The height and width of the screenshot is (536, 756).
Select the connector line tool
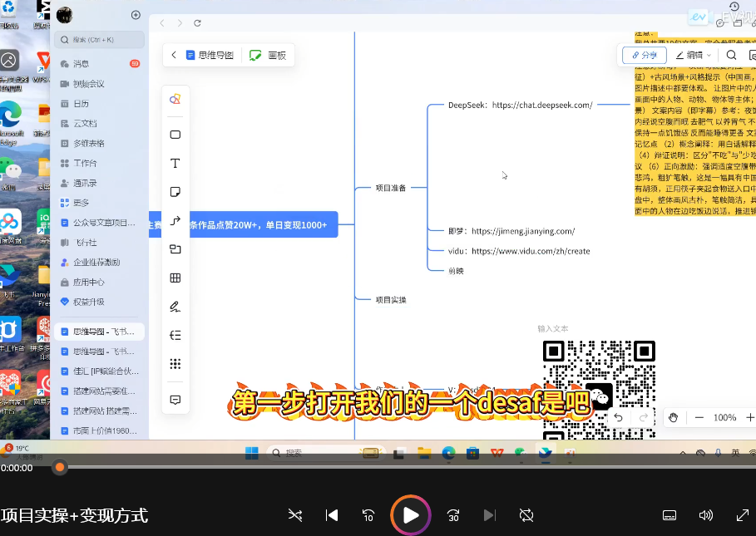[175, 220]
